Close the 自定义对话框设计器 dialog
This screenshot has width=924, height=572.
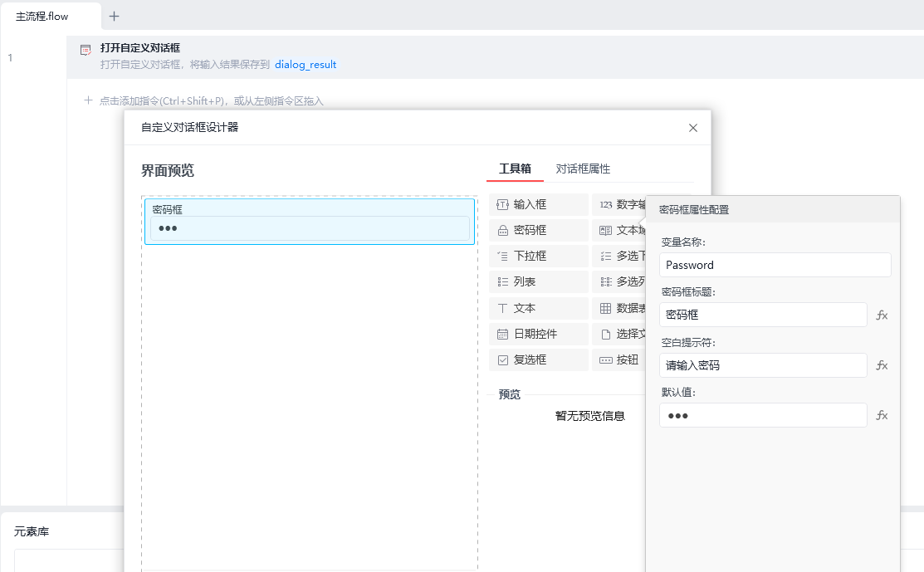coord(693,128)
